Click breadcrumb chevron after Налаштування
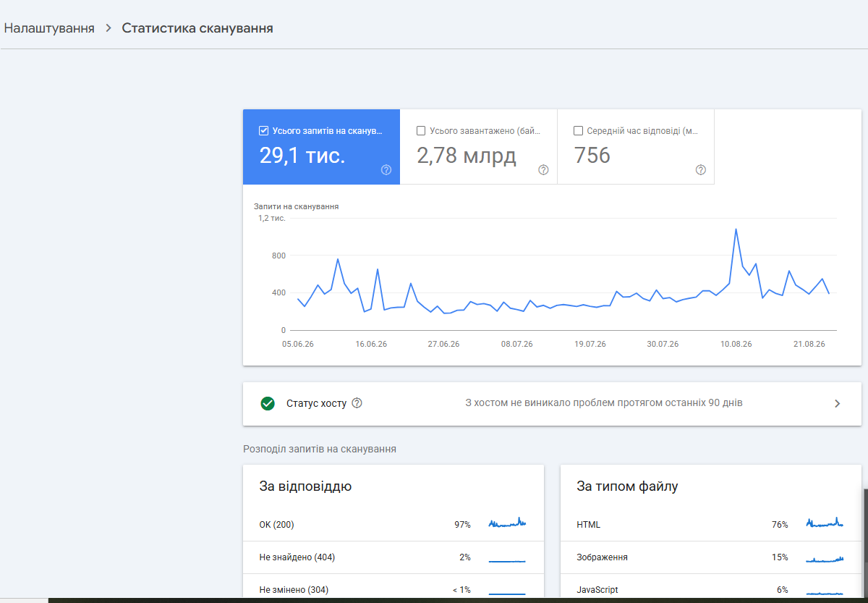 pyautogui.click(x=109, y=28)
